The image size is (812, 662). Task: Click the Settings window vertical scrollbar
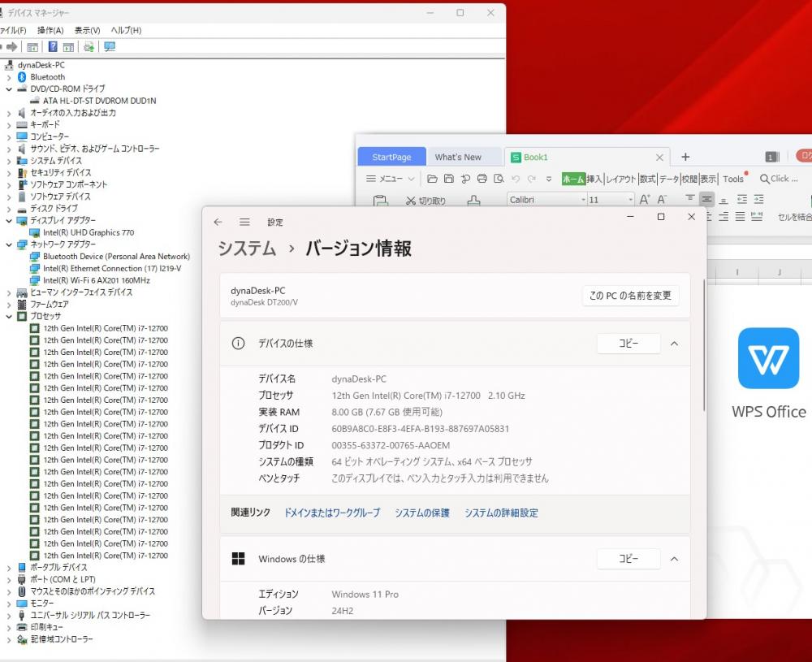coord(704,345)
